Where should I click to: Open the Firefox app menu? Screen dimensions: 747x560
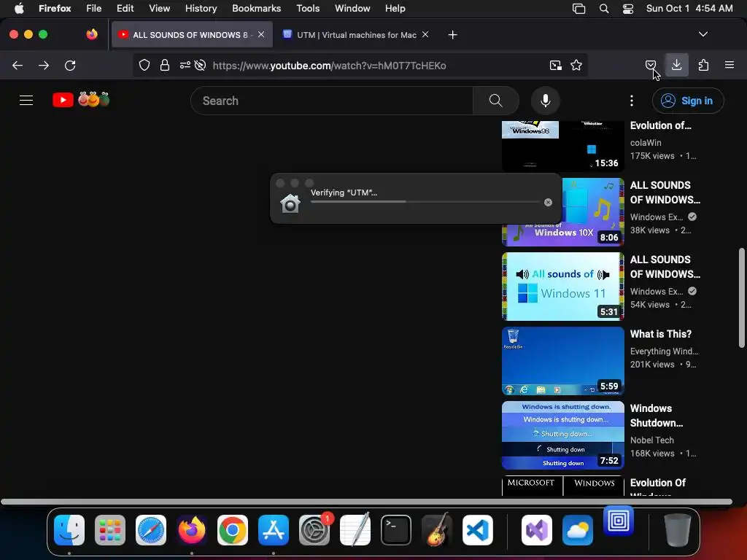(x=55, y=9)
